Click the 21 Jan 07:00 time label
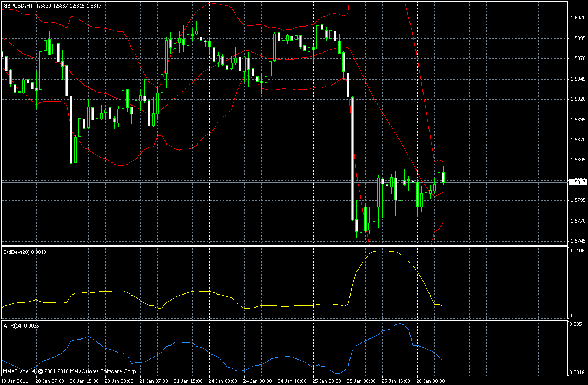The width and height of the screenshot is (588, 385). click(154, 381)
